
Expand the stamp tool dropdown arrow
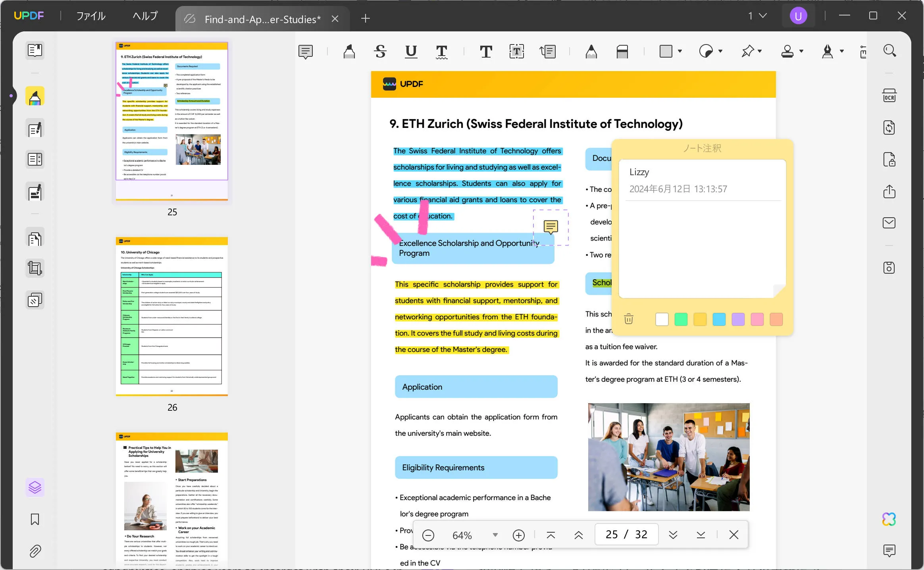(x=801, y=51)
